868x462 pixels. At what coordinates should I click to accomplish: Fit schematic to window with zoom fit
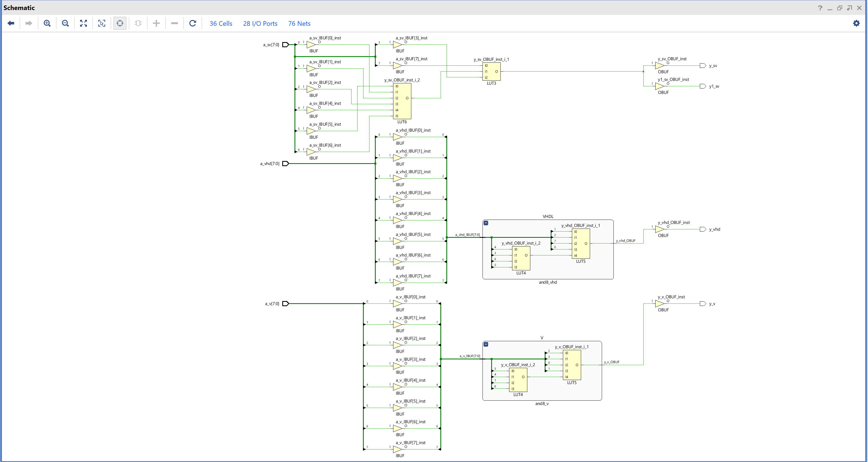click(x=84, y=23)
